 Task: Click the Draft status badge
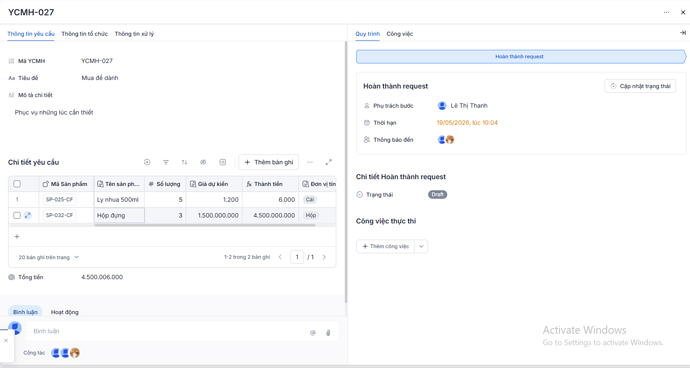[x=437, y=195]
